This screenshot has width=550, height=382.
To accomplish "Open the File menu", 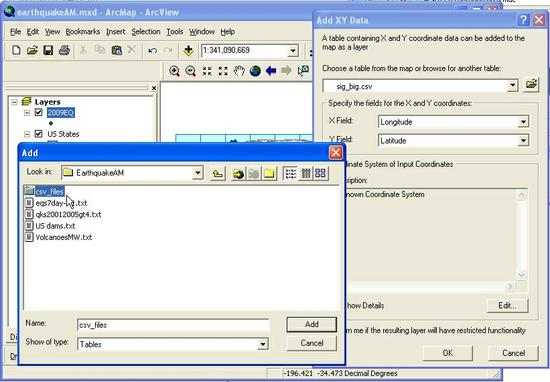I will coord(15,32).
